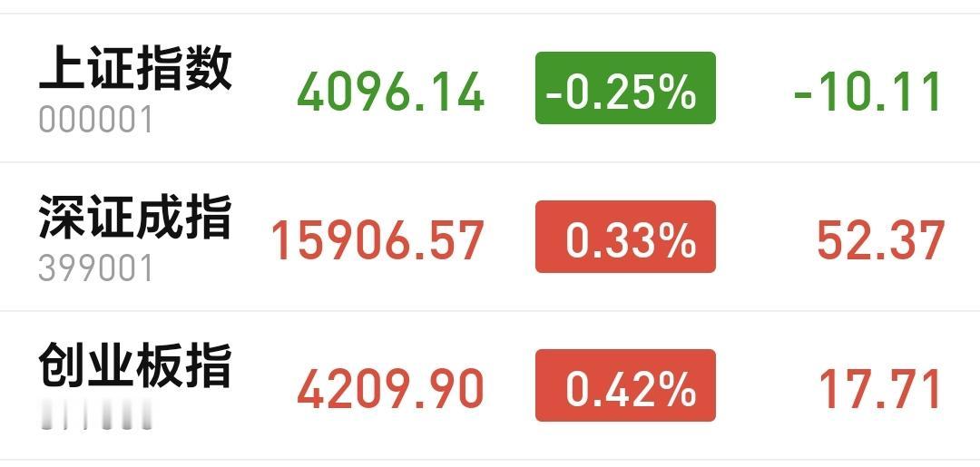Toggle the red 0.33% change badge
Screen dimensions: 980x467
625,237
